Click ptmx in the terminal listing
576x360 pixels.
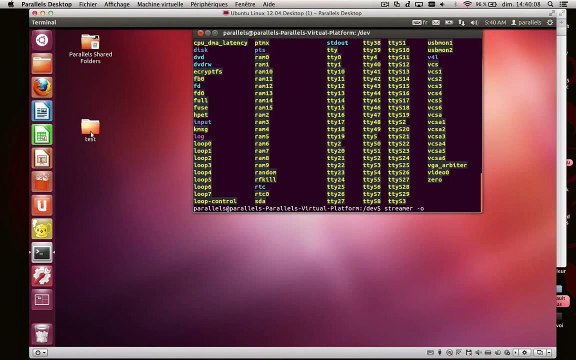(262, 43)
